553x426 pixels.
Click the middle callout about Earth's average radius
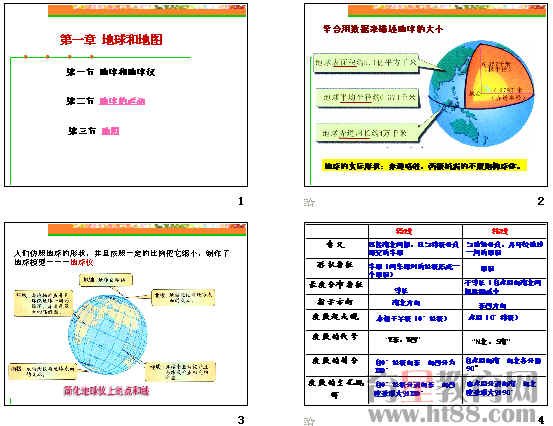click(367, 97)
